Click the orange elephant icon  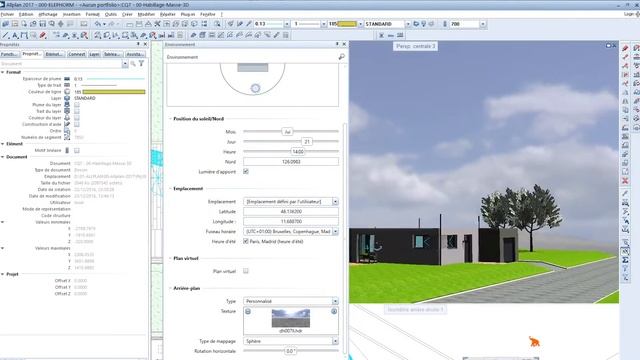pos(534,341)
